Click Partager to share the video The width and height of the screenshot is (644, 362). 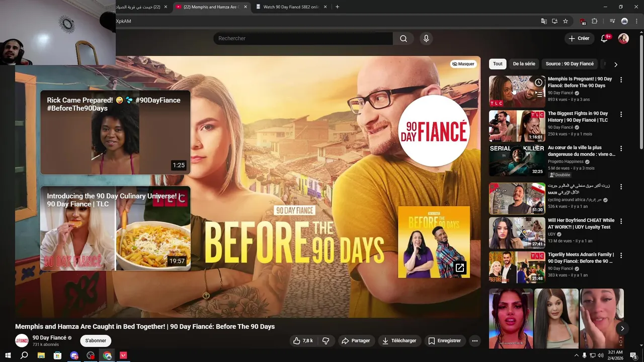[356, 341]
